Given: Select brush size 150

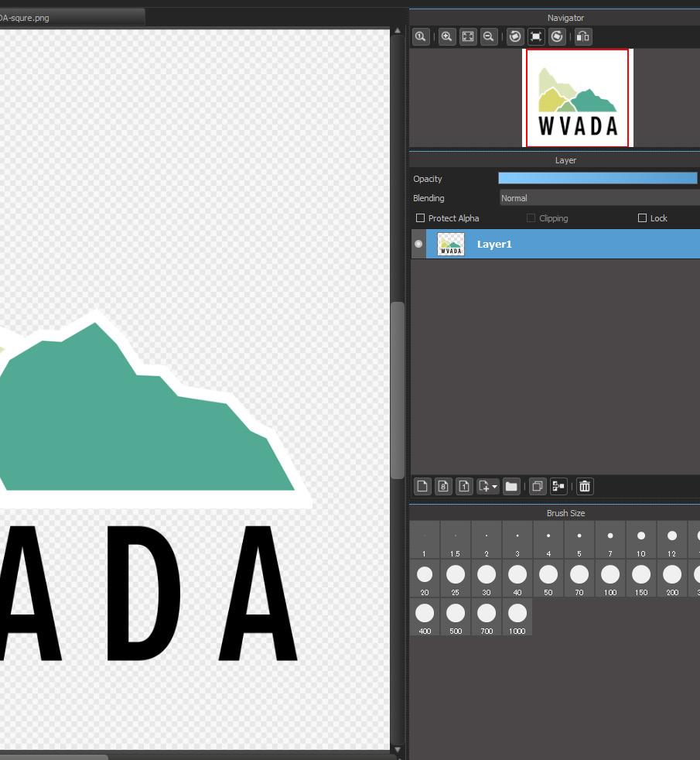Looking at the screenshot, I should pos(641,579).
